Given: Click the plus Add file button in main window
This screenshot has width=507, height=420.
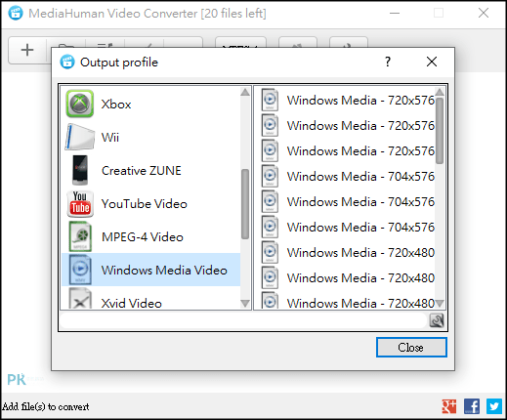Looking at the screenshot, I should coord(27,50).
